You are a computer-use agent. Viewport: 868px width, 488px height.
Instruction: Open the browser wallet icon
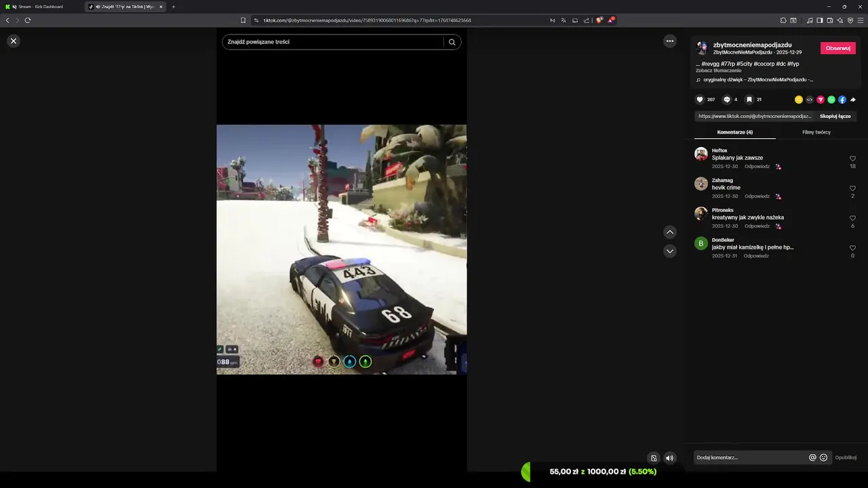pyautogui.click(x=830, y=20)
